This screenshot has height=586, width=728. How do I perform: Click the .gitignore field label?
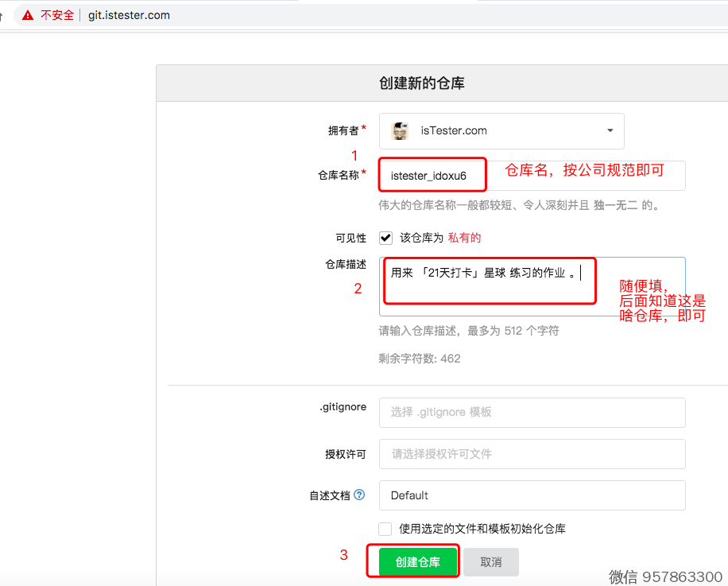point(343,407)
